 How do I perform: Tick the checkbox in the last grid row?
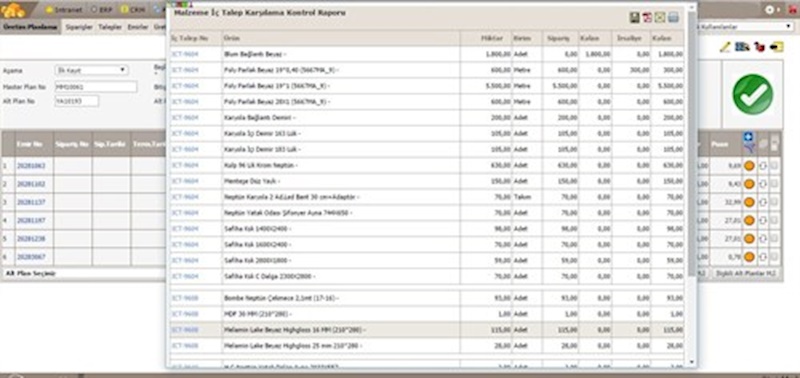coord(774,257)
